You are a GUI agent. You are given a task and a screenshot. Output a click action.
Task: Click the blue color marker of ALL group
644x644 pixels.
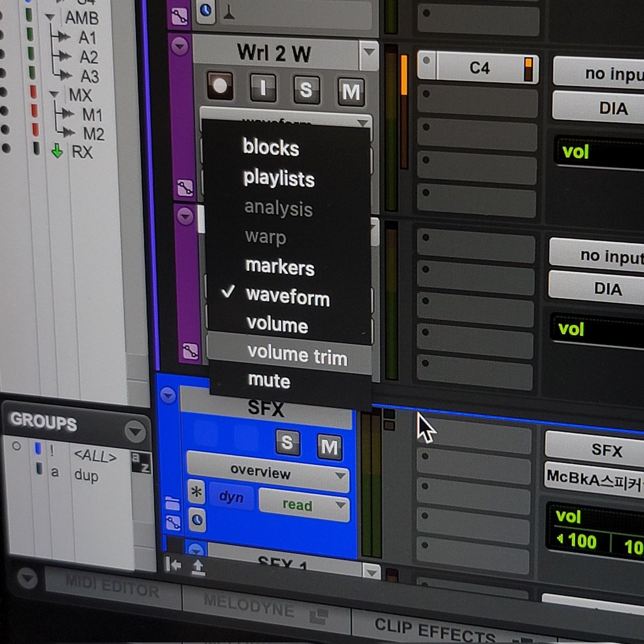pyautogui.click(x=39, y=449)
